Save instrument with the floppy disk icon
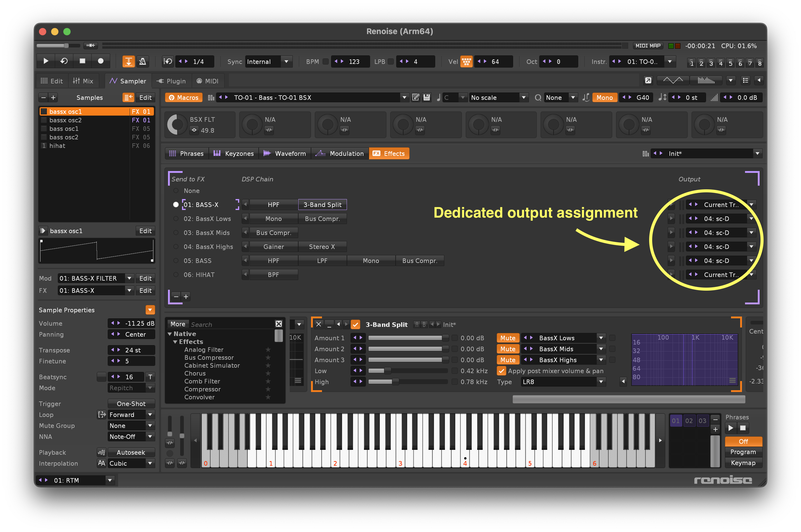801x532 pixels. pos(427,97)
